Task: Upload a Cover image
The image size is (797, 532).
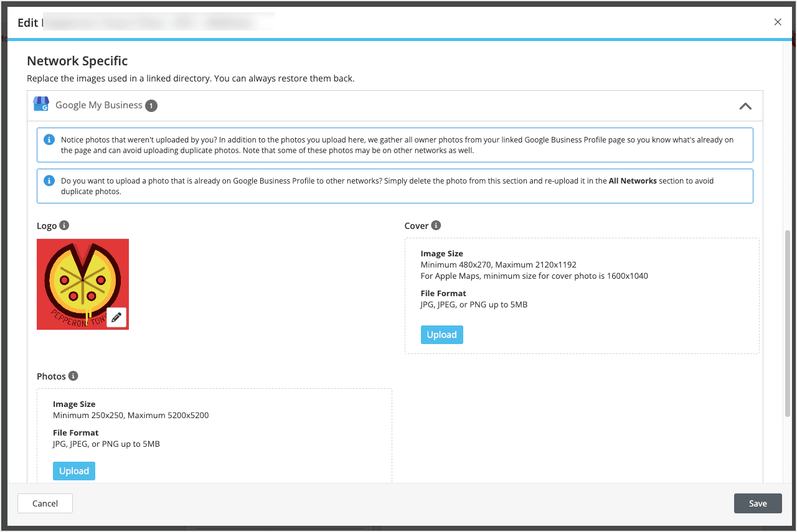Action: coord(441,334)
